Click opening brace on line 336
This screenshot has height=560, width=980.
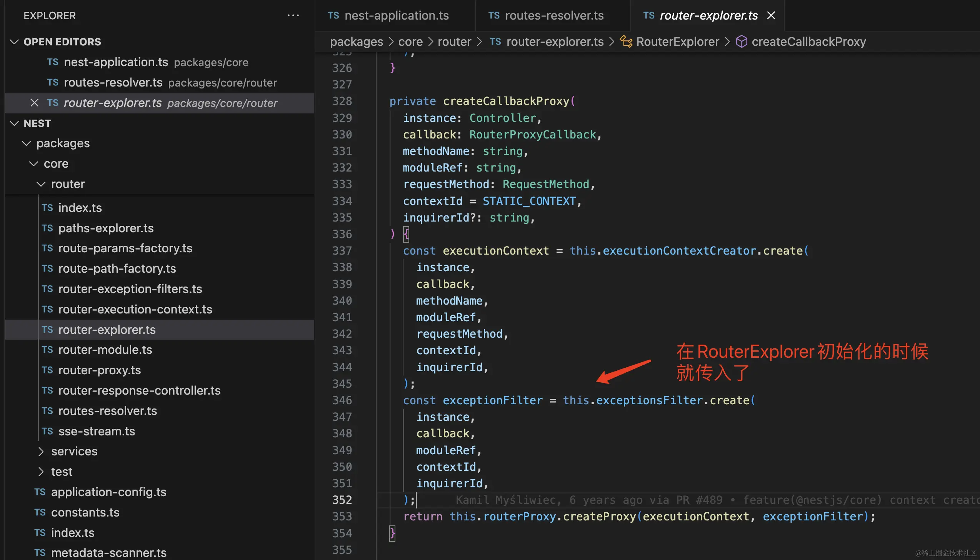click(406, 234)
